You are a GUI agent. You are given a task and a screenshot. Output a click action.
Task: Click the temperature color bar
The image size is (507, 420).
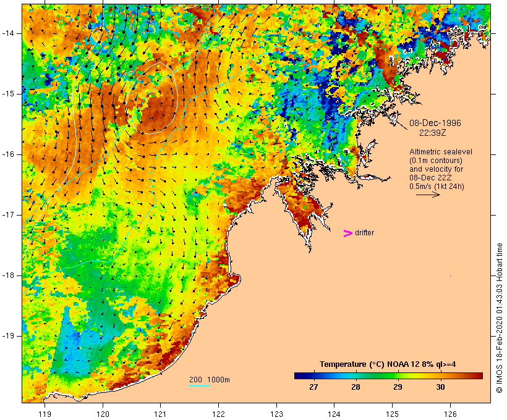click(x=388, y=376)
